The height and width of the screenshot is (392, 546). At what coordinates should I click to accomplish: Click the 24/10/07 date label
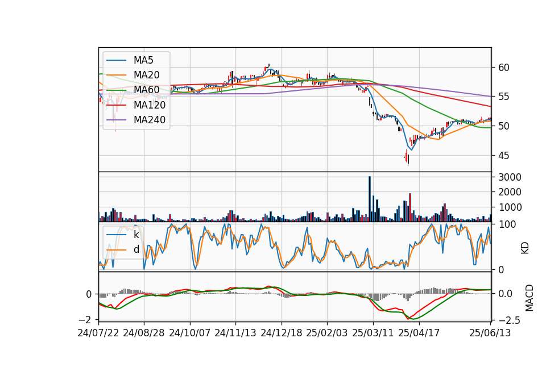[x=190, y=333]
